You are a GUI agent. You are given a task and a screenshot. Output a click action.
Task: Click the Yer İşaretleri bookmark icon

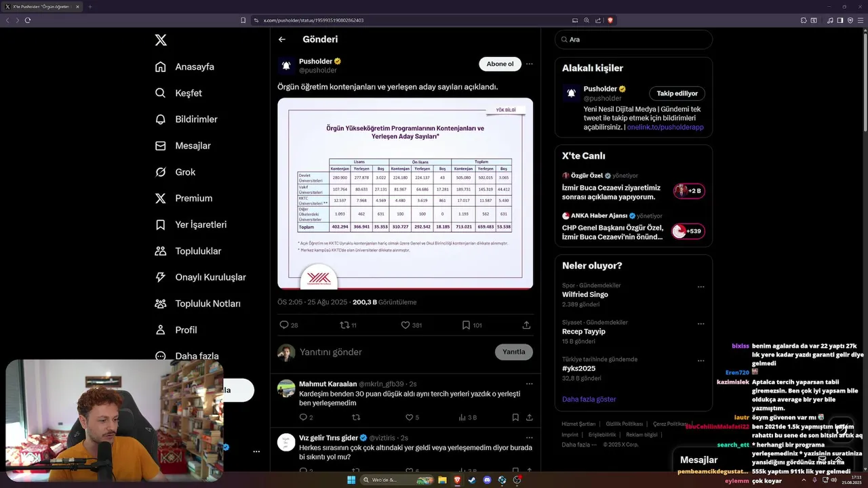pyautogui.click(x=161, y=224)
